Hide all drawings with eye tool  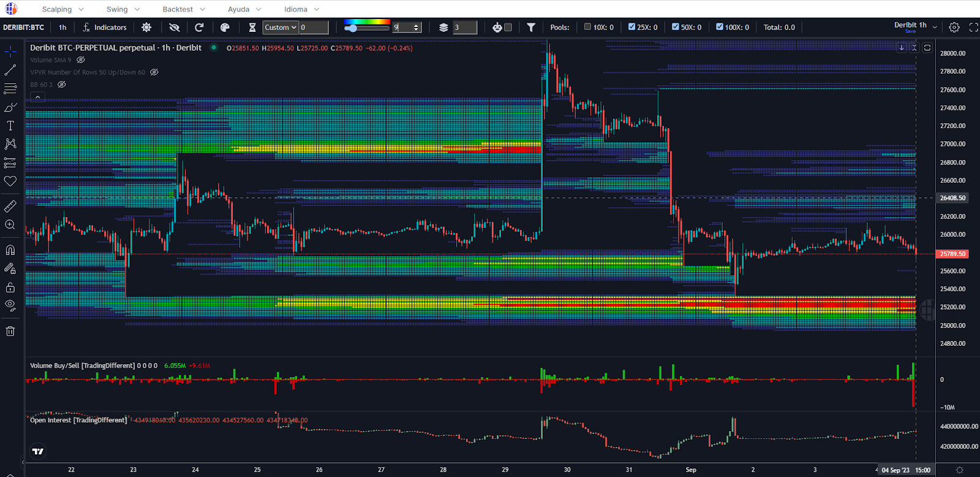pos(10,305)
